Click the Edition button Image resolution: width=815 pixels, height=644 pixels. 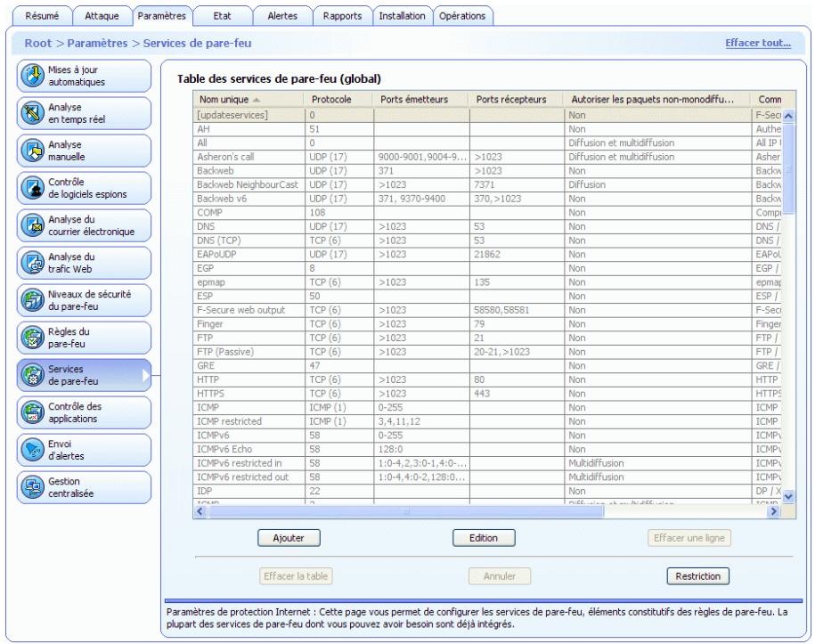[x=484, y=538]
